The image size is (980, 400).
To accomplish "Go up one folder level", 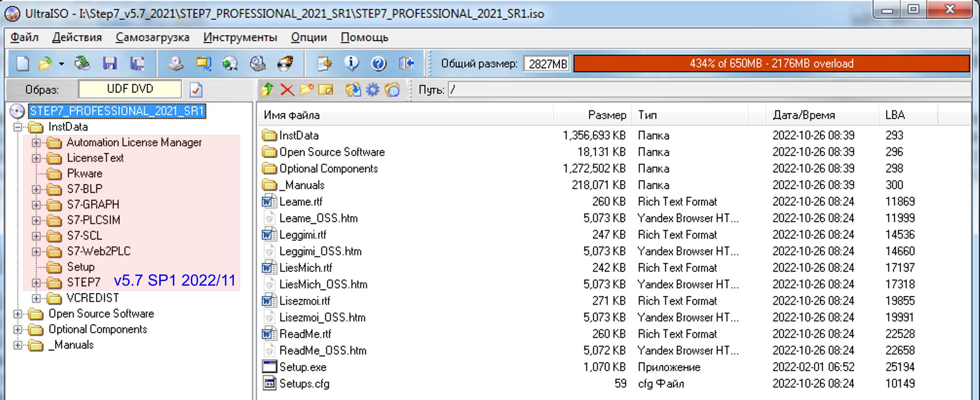I will (x=267, y=90).
